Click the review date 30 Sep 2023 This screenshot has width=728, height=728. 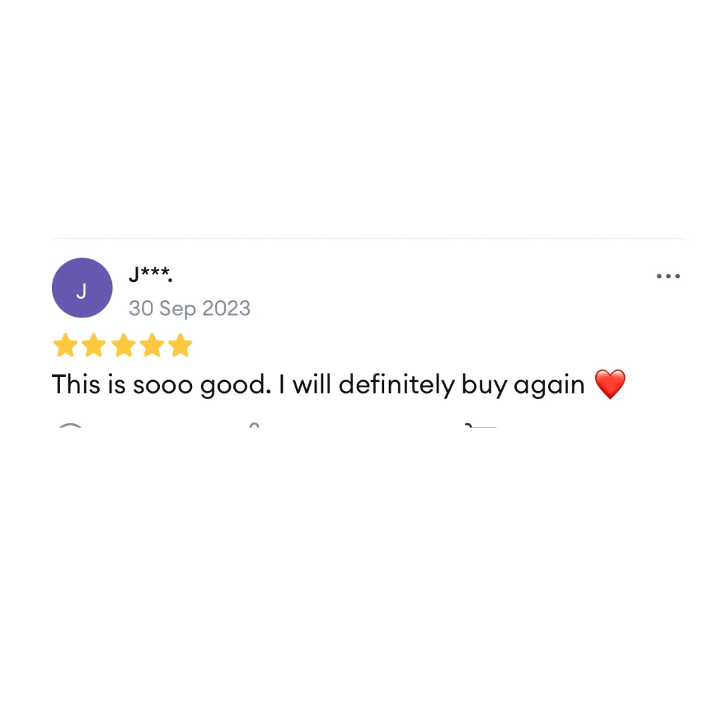pyautogui.click(x=189, y=308)
